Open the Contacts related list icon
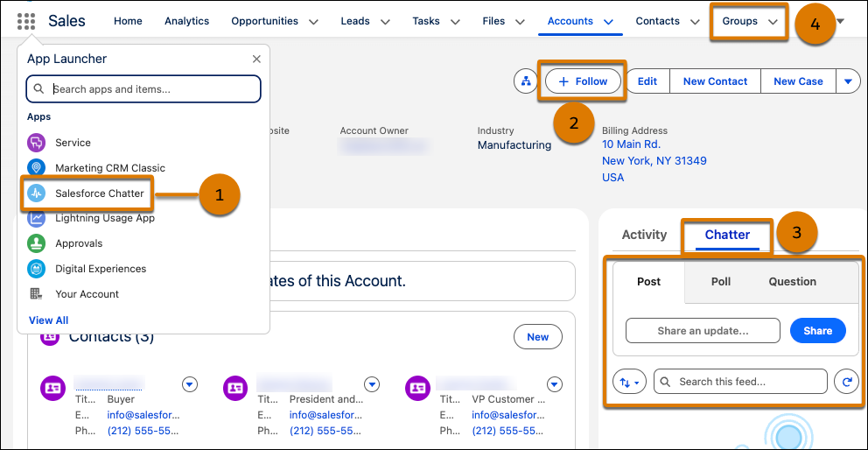The image size is (868, 450). [x=51, y=336]
